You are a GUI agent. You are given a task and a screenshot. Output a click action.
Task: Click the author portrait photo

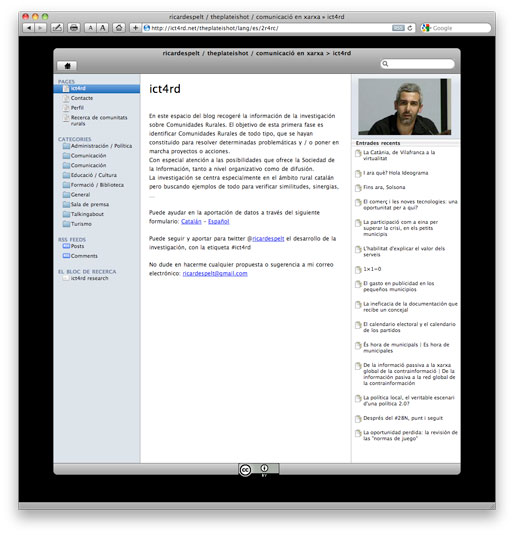click(x=404, y=107)
